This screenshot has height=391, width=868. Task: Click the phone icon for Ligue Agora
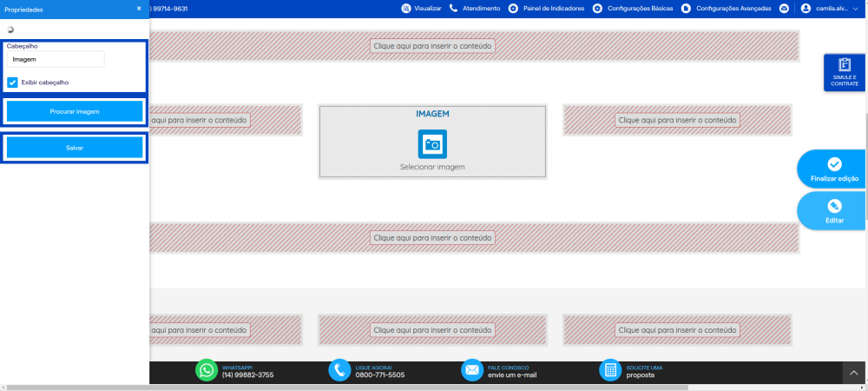coord(340,370)
